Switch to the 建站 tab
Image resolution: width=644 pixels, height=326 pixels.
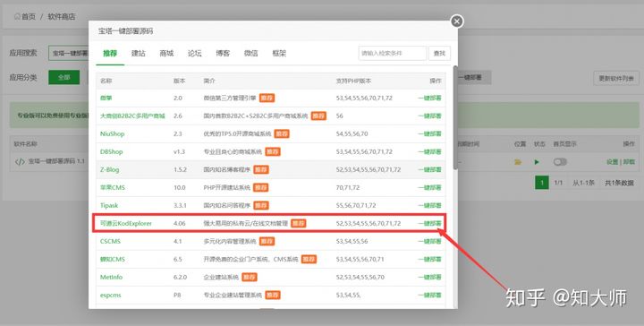pos(139,54)
